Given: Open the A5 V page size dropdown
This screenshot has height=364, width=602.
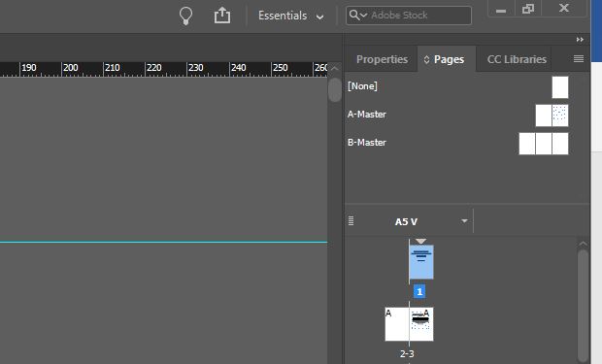Looking at the screenshot, I should click(464, 221).
